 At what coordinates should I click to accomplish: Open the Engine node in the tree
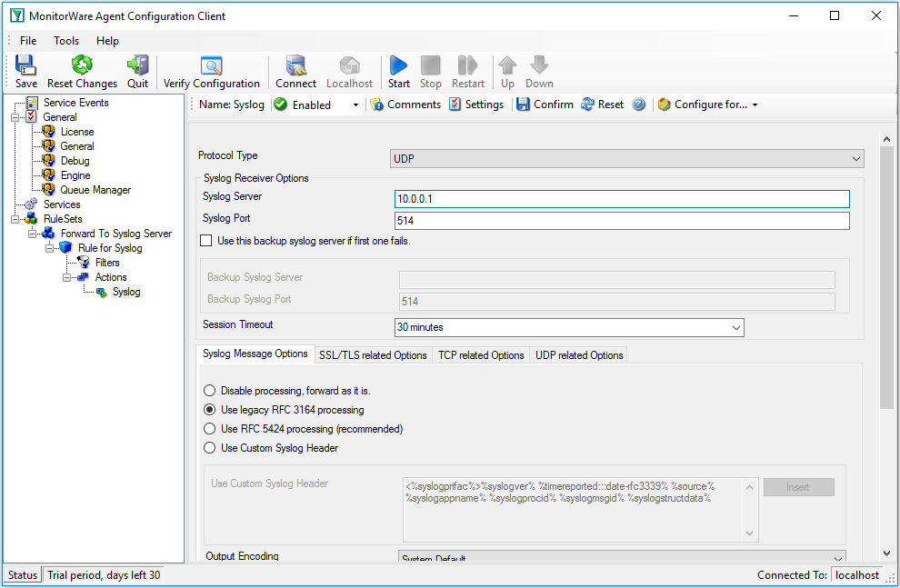click(75, 175)
